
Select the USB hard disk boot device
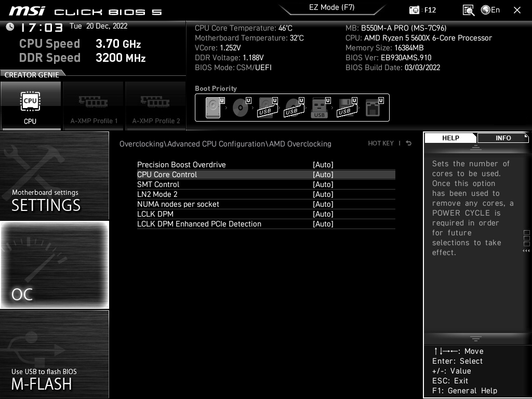pyautogui.click(x=268, y=108)
